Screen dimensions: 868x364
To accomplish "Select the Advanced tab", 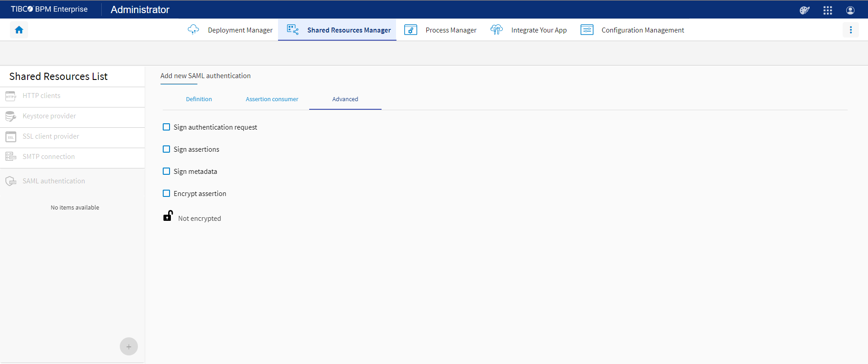I will 345,99.
